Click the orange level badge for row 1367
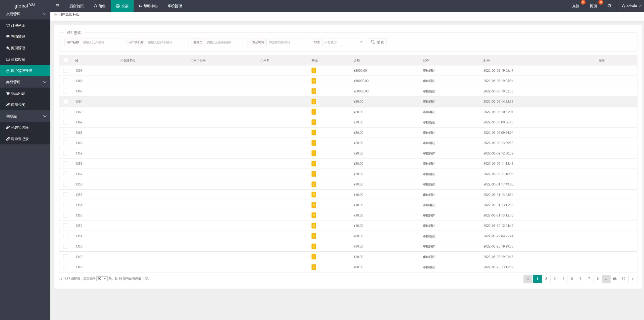The image size is (644, 320). click(x=313, y=70)
